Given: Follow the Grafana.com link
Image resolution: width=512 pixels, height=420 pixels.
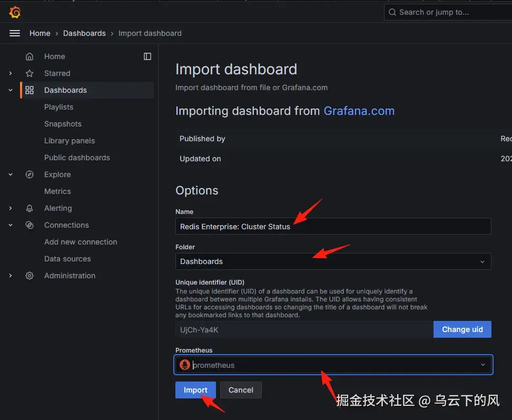Looking at the screenshot, I should click(x=359, y=111).
